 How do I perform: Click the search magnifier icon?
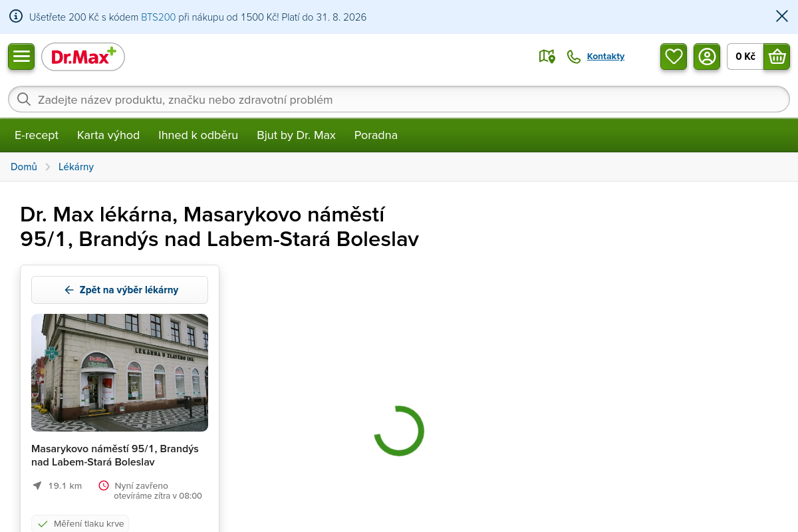point(24,99)
